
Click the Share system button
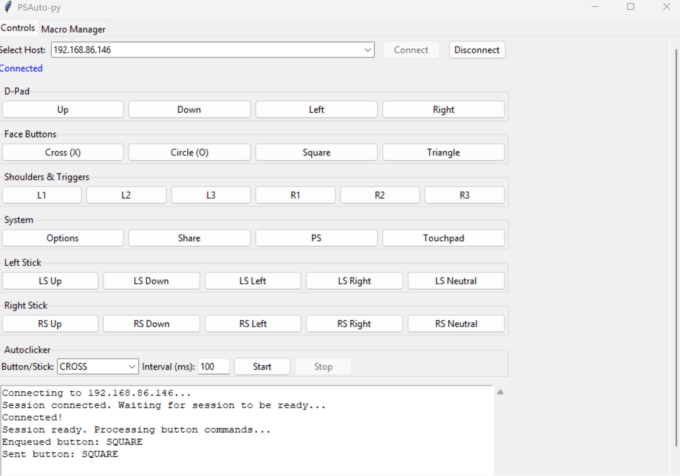coord(189,238)
